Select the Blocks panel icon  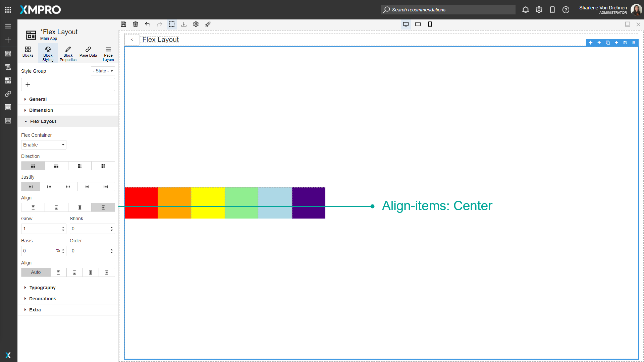coord(28,53)
